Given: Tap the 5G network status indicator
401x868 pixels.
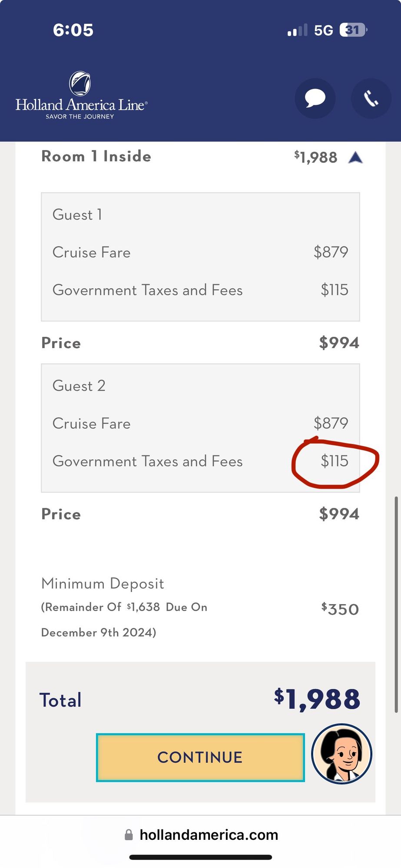Looking at the screenshot, I should tap(323, 30).
